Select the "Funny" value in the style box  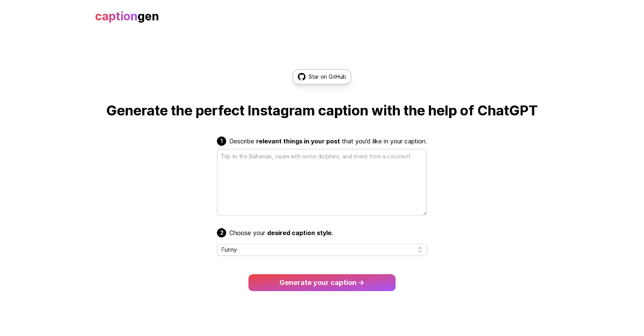[x=229, y=250]
